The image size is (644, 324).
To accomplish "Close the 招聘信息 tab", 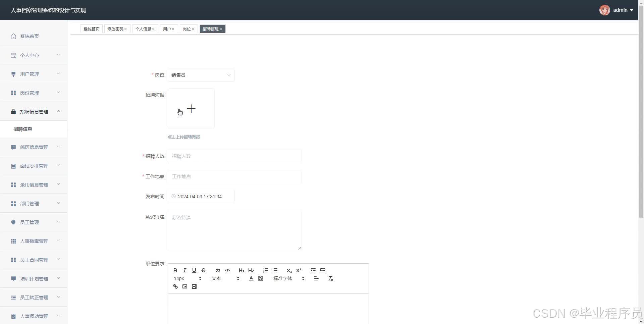I will coord(221,29).
